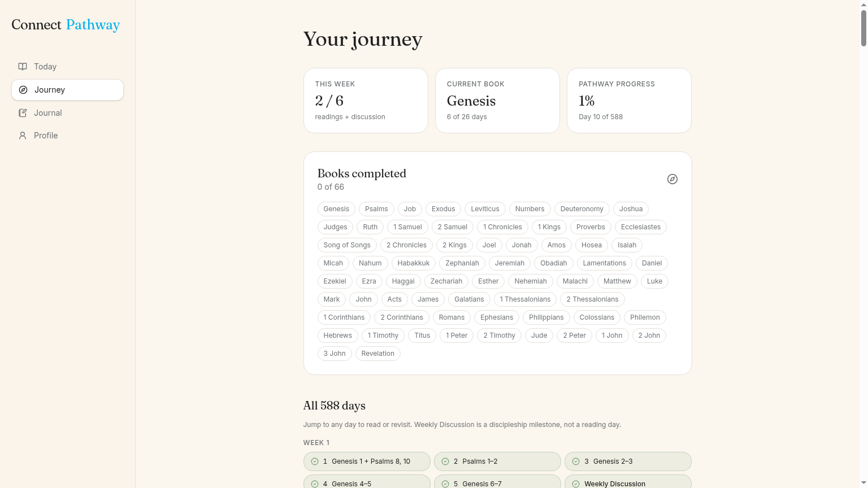Click the 1 Chronicles book chip

[x=502, y=227]
